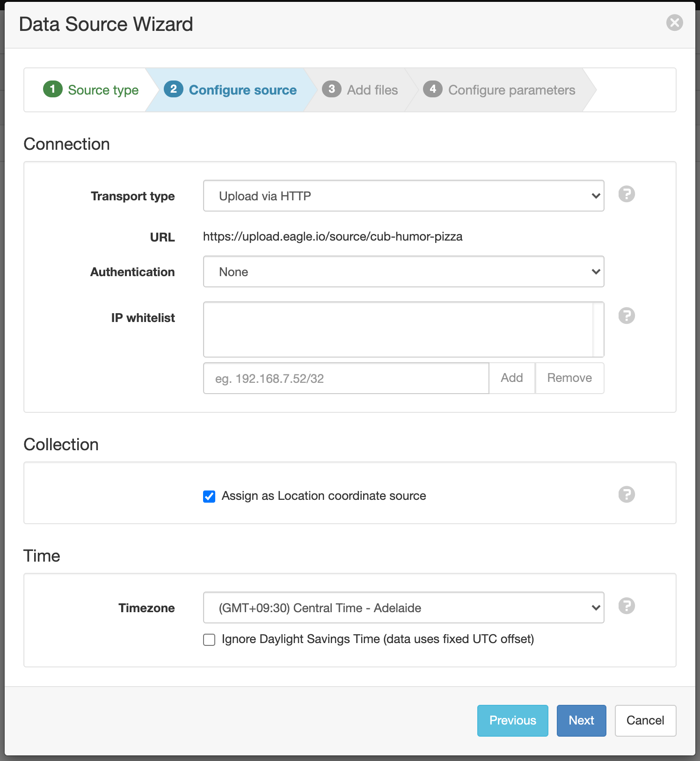Click the Transport type label
This screenshot has height=761, width=700.
click(x=132, y=196)
